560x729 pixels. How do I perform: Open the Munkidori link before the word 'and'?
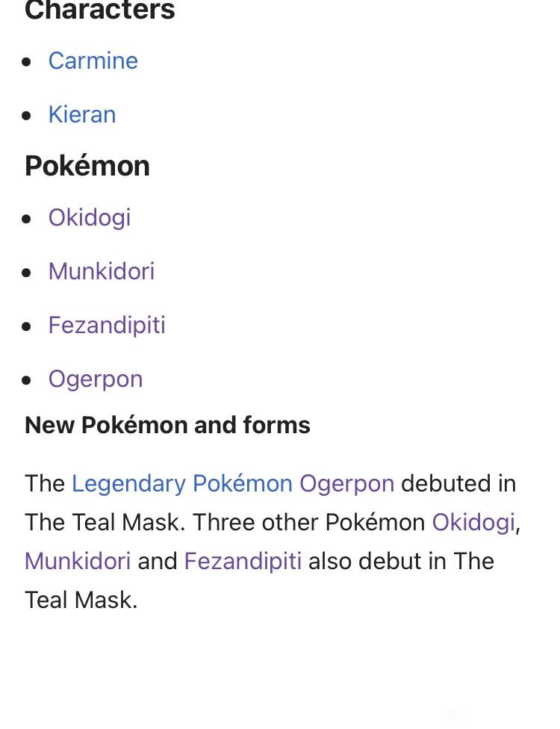[x=78, y=561]
